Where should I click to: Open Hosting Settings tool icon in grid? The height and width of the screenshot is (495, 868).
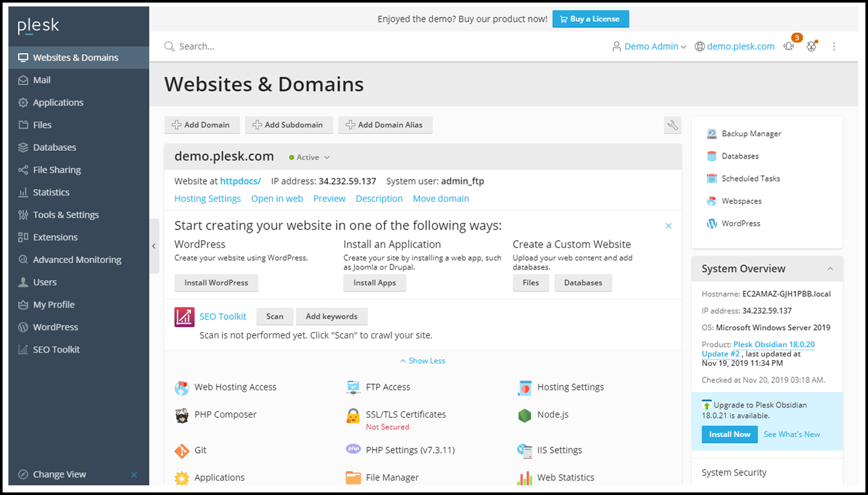point(524,388)
